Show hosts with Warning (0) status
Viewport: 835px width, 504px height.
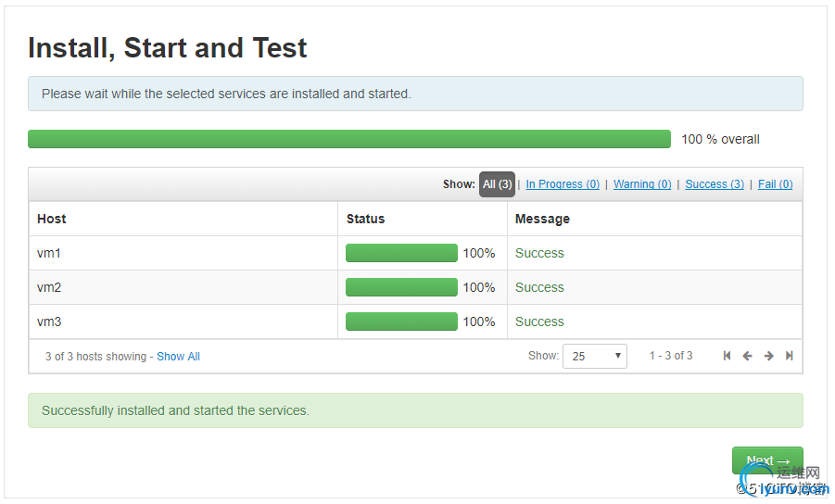pos(642,184)
